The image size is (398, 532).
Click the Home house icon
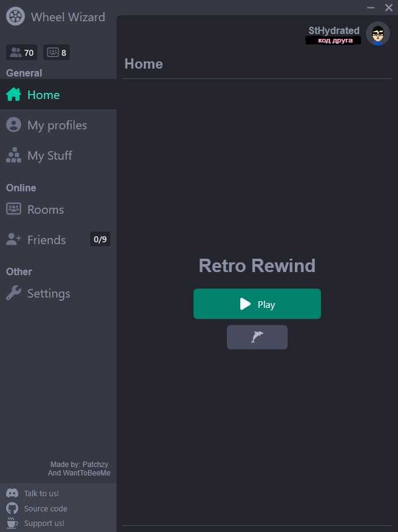13,95
